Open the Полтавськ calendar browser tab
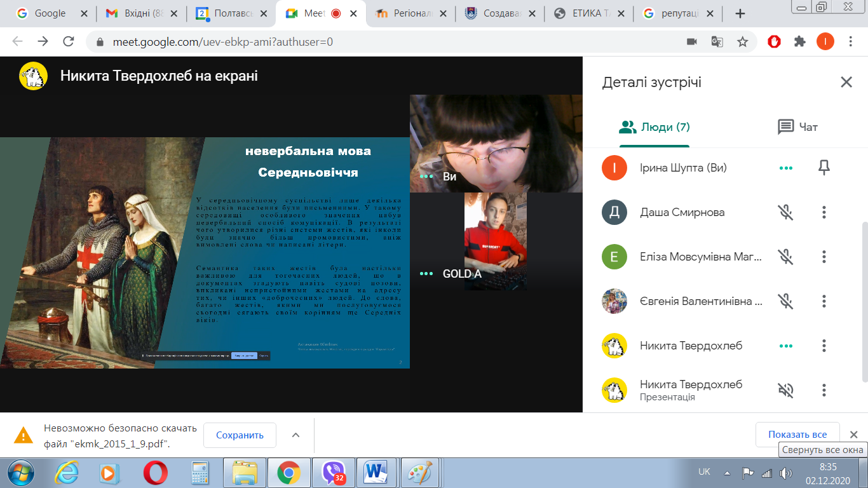This screenshot has width=868, height=488. click(x=230, y=13)
